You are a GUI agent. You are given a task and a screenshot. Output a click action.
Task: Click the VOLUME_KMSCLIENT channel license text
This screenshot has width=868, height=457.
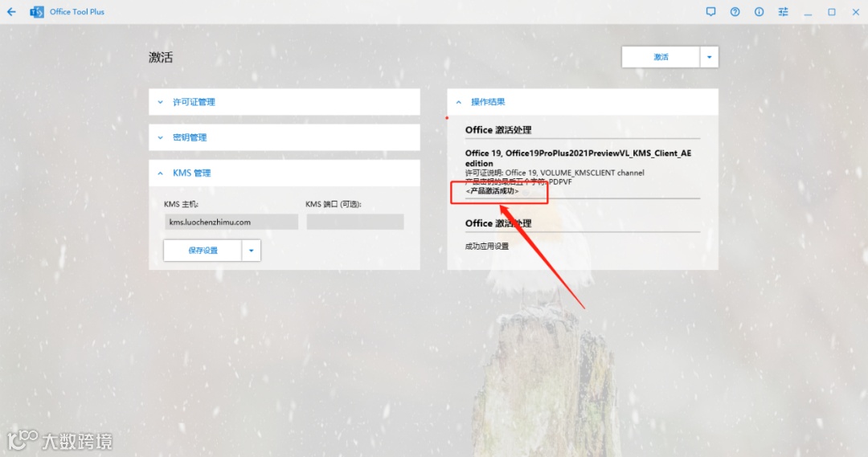555,173
